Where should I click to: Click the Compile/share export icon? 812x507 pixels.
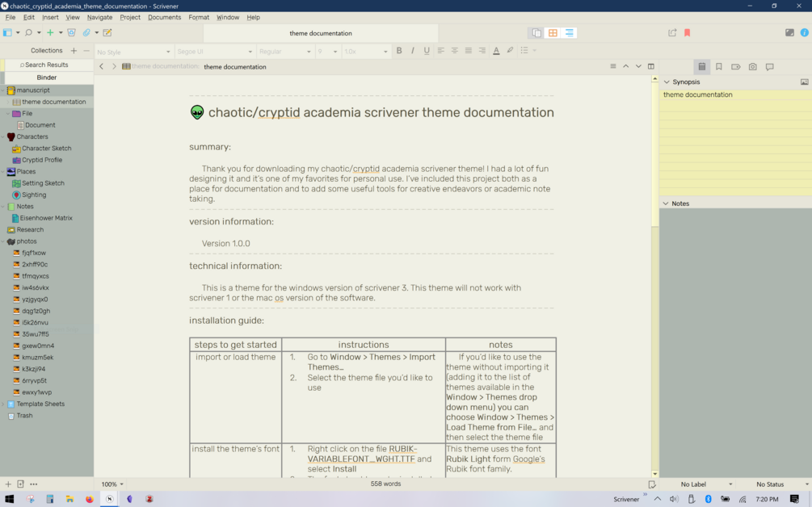coord(672,32)
